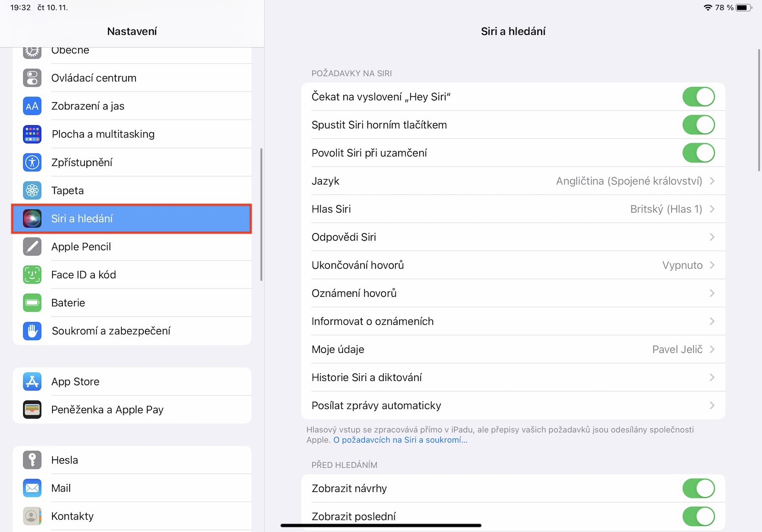Select Soukromí a zabezpečení menu item
This screenshot has height=532, width=762.
pos(111,331)
